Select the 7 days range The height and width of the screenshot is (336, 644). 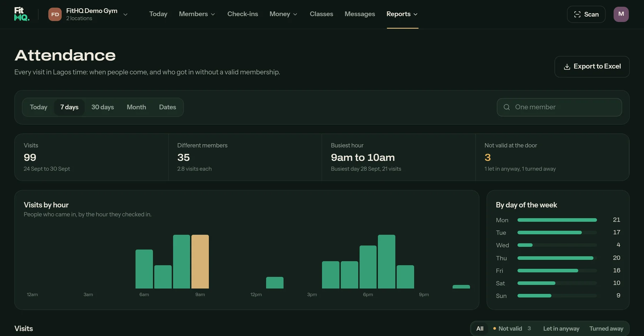(x=69, y=107)
